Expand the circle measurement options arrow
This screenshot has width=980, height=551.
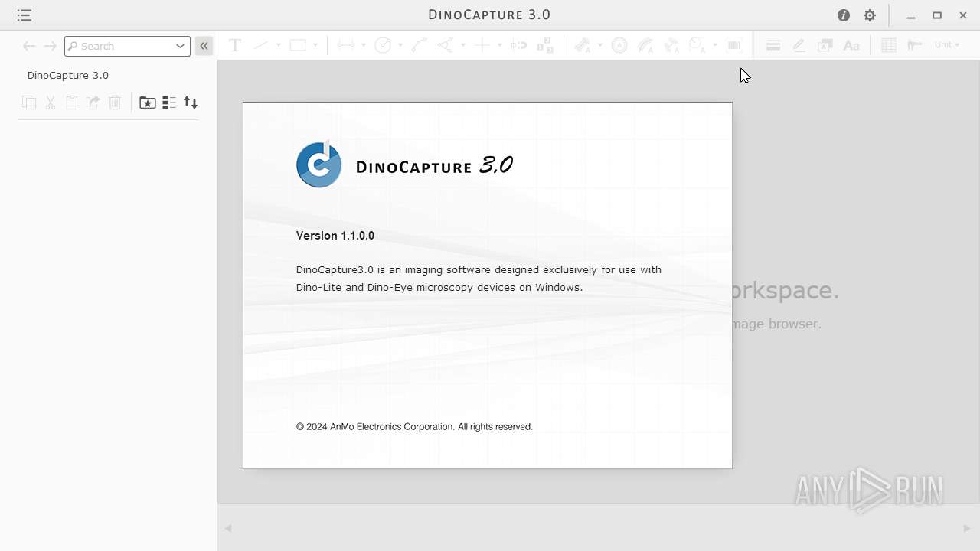400,45
